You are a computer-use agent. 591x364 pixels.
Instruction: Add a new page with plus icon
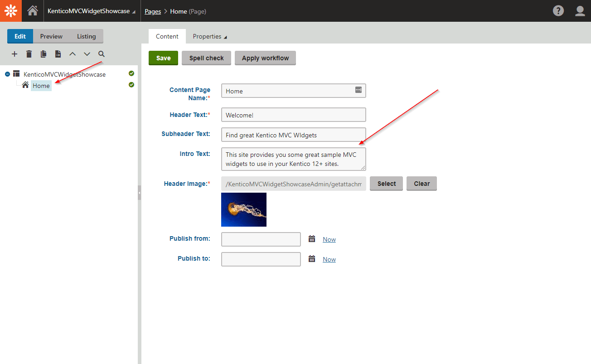coord(15,54)
